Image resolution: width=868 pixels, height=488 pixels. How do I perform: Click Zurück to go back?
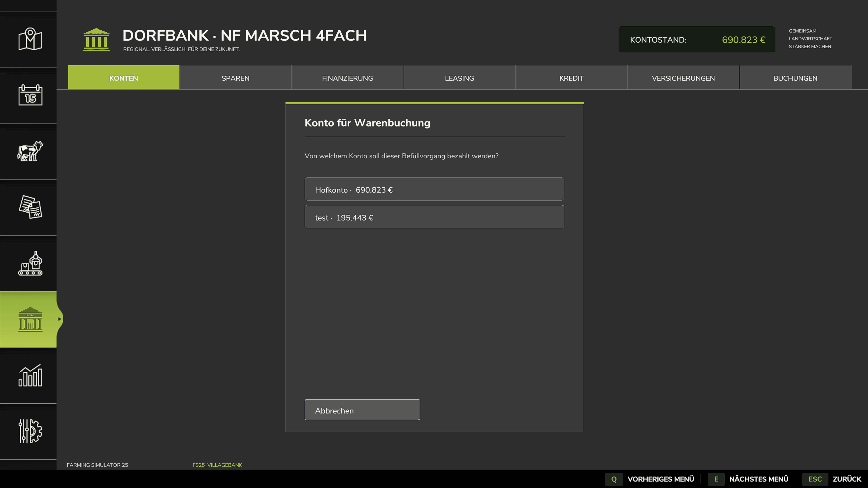click(x=847, y=479)
